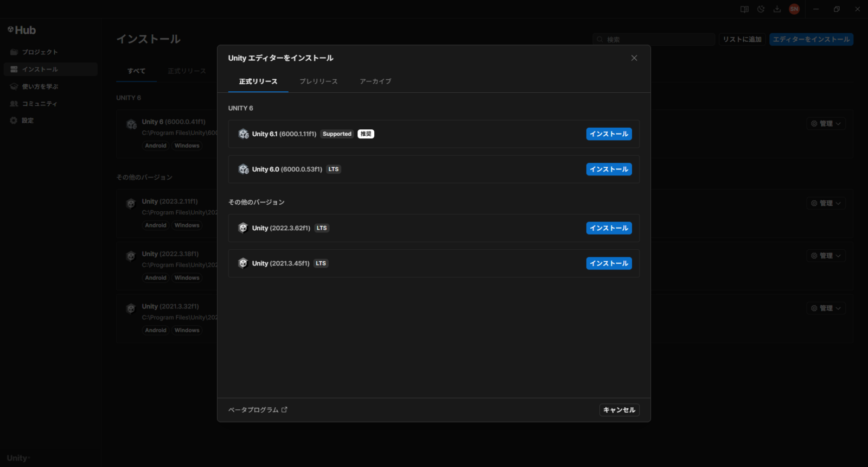Install Unity 6.0 (6000.0.53f1) LTS
This screenshot has height=467, width=868.
click(x=609, y=169)
